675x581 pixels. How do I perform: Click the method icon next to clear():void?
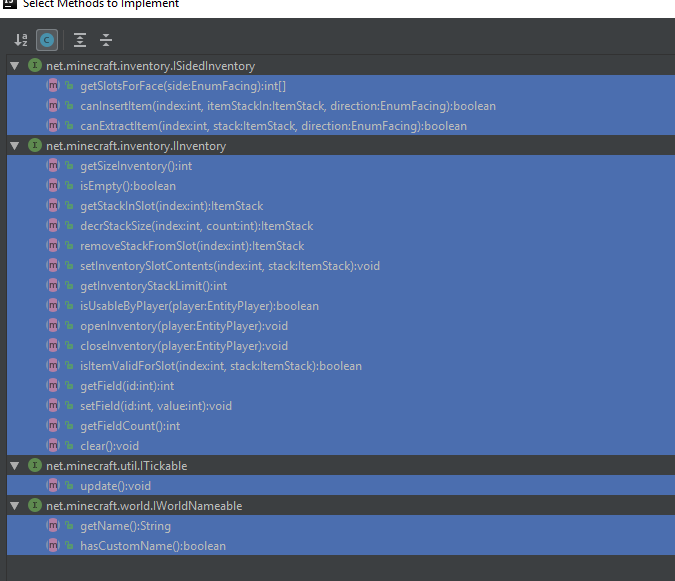(53, 446)
